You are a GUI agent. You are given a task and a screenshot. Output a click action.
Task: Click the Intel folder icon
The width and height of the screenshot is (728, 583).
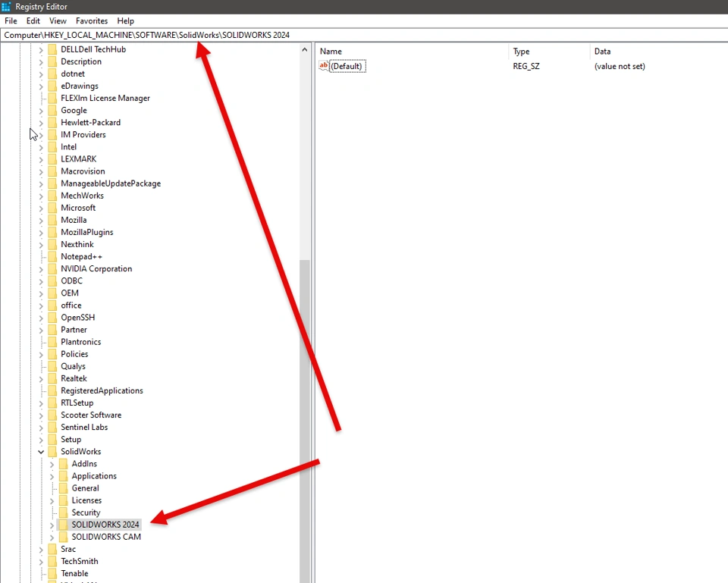click(52, 146)
